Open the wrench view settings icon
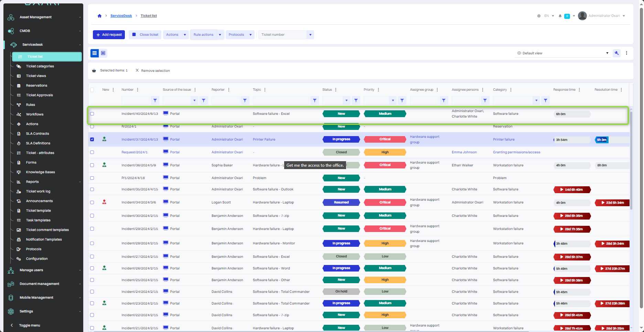 click(x=617, y=53)
